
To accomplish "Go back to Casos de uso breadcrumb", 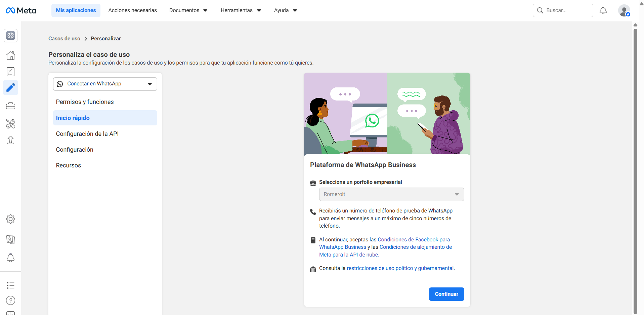I will 64,39.
